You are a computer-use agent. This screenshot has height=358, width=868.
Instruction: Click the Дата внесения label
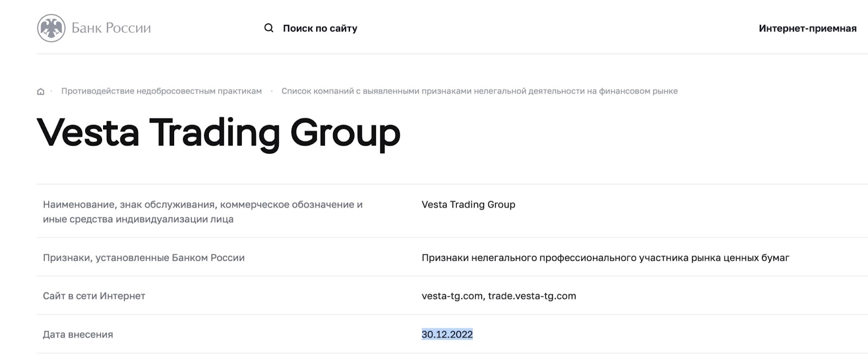tap(78, 335)
